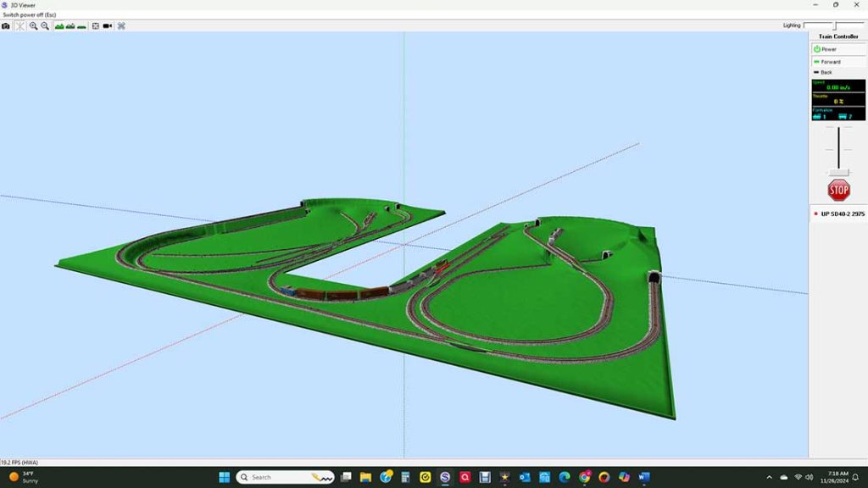
Task: Click the fit-to-view icon
Action: 96,26
